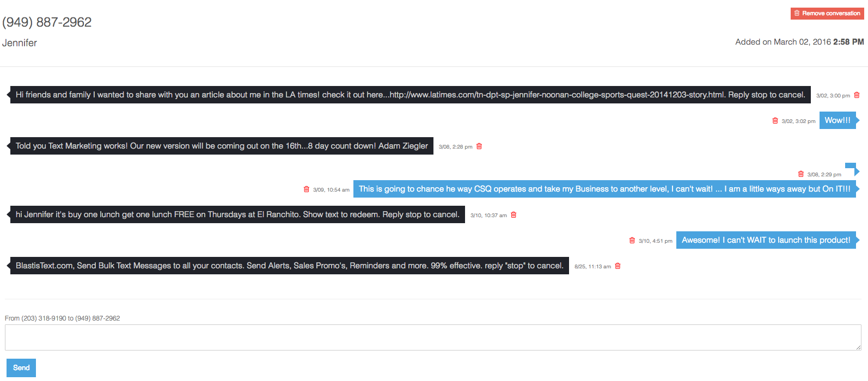Viewport: 868px width, 381px height.
Task: Delete the 3/09, 10:54 am reply
Action: point(306,189)
